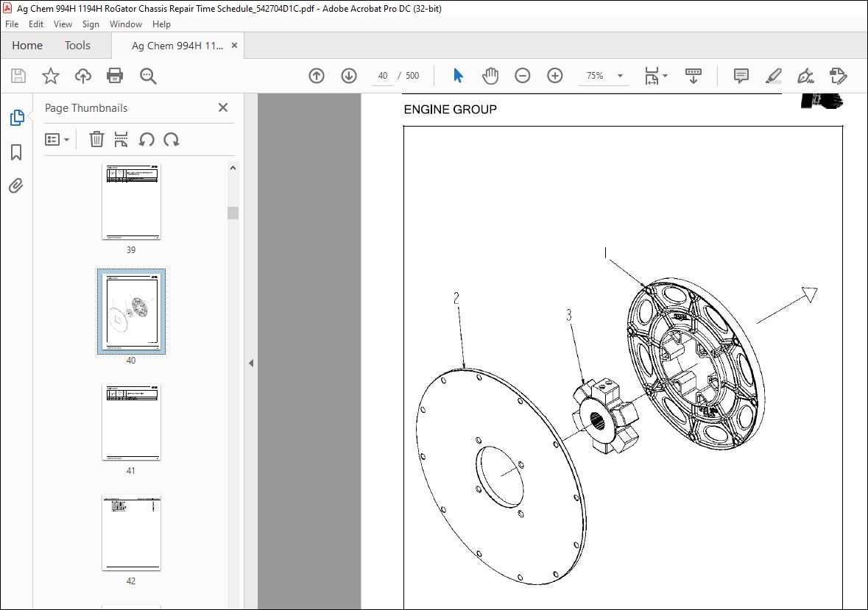Open the Edit menu
868x610 pixels.
(36, 24)
